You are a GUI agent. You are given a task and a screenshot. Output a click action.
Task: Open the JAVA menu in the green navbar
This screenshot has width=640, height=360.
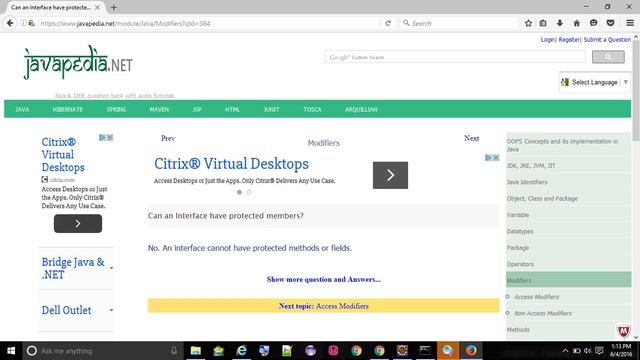point(22,109)
